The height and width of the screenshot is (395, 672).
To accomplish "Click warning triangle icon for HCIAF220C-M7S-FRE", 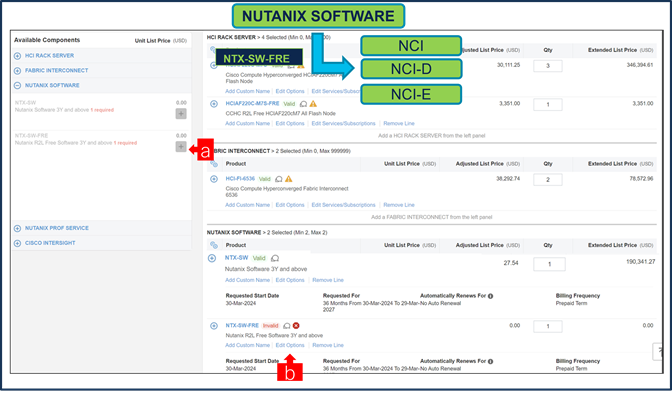I will (313, 104).
